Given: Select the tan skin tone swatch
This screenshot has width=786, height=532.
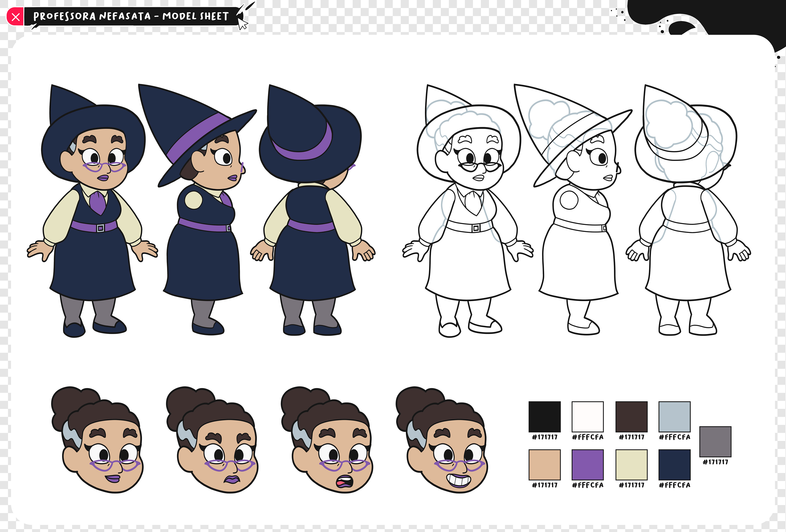Looking at the screenshot, I should [x=544, y=465].
